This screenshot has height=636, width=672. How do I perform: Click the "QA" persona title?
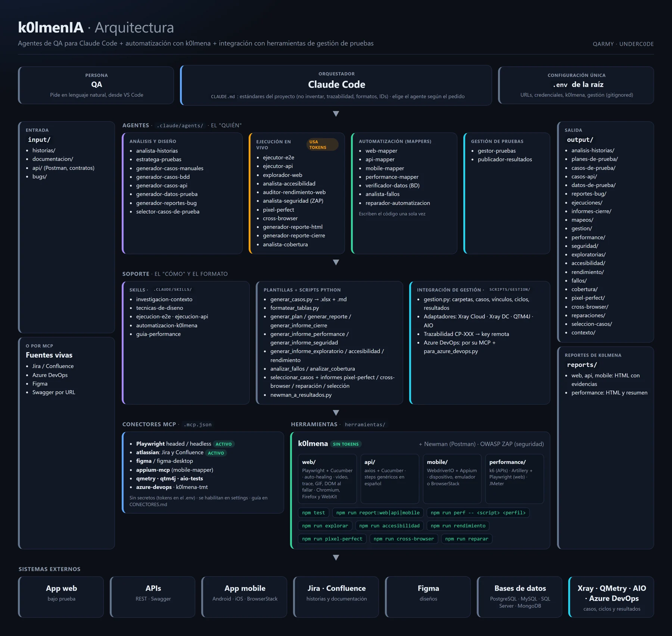96,85
